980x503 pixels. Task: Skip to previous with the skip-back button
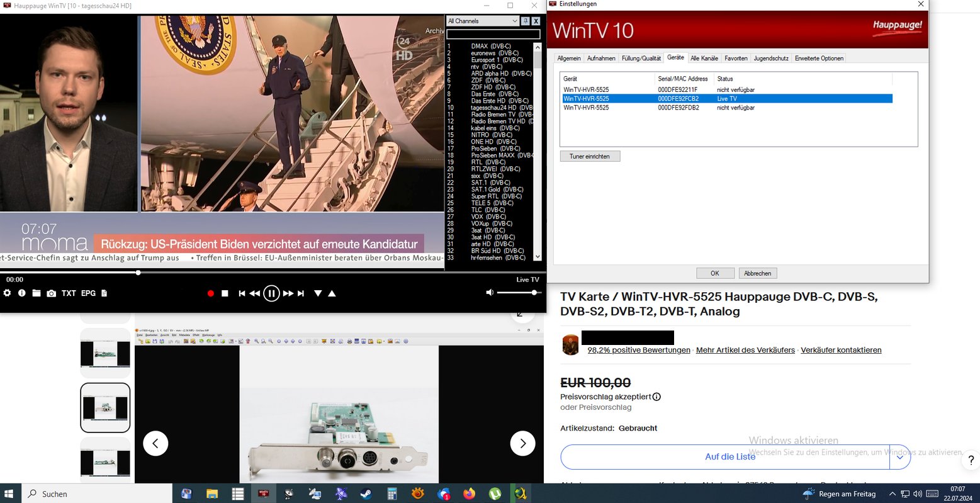(241, 293)
